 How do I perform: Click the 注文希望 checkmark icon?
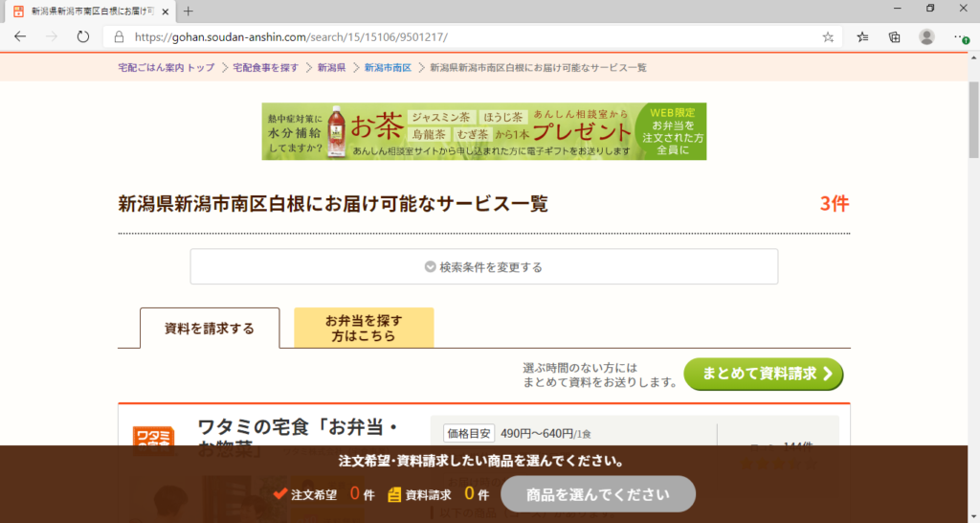click(x=280, y=494)
